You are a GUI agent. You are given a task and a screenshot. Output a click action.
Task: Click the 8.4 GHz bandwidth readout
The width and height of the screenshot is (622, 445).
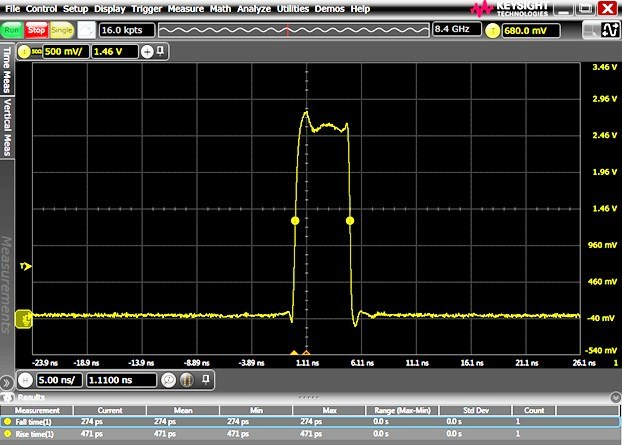457,29
